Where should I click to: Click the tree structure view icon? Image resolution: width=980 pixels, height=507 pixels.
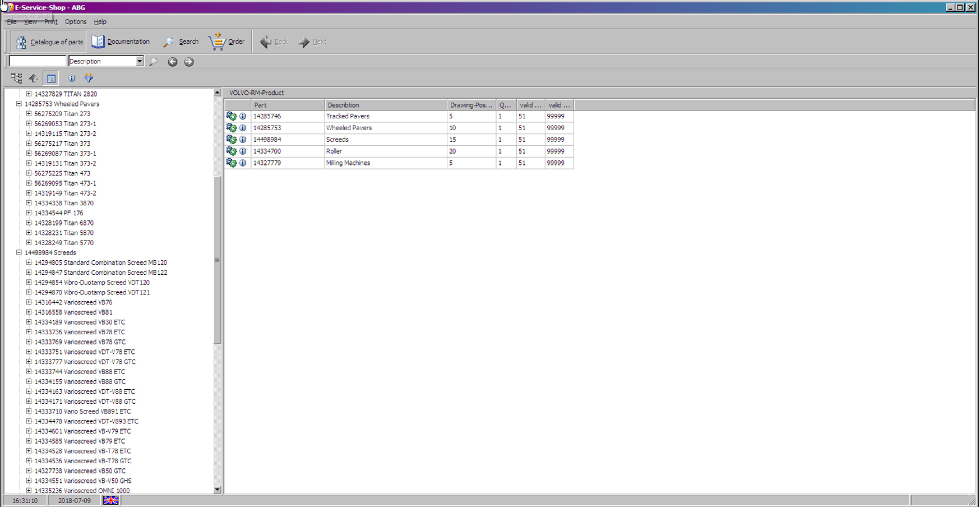(x=16, y=79)
